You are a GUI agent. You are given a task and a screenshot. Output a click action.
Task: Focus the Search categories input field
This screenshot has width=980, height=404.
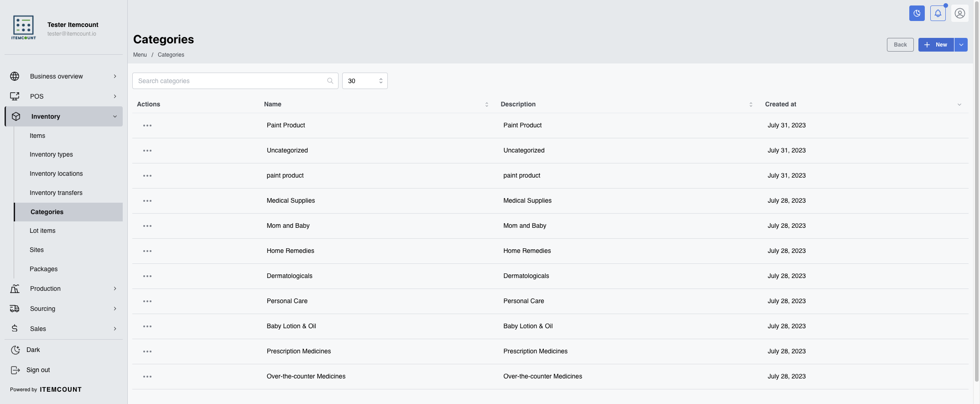pyautogui.click(x=235, y=81)
